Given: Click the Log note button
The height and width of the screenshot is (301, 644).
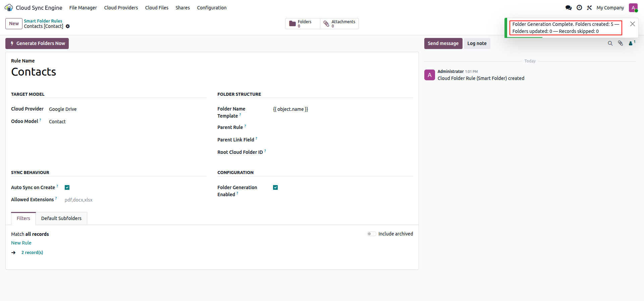Looking at the screenshot, I should click(477, 43).
